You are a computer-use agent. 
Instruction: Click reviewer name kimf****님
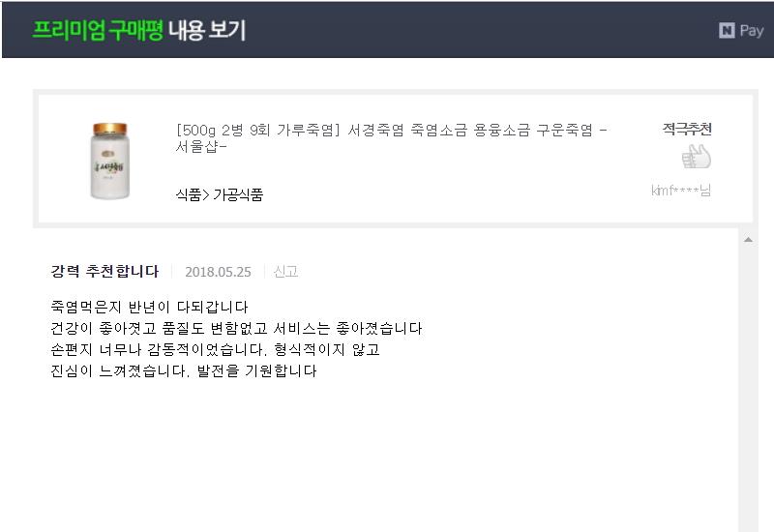681,190
